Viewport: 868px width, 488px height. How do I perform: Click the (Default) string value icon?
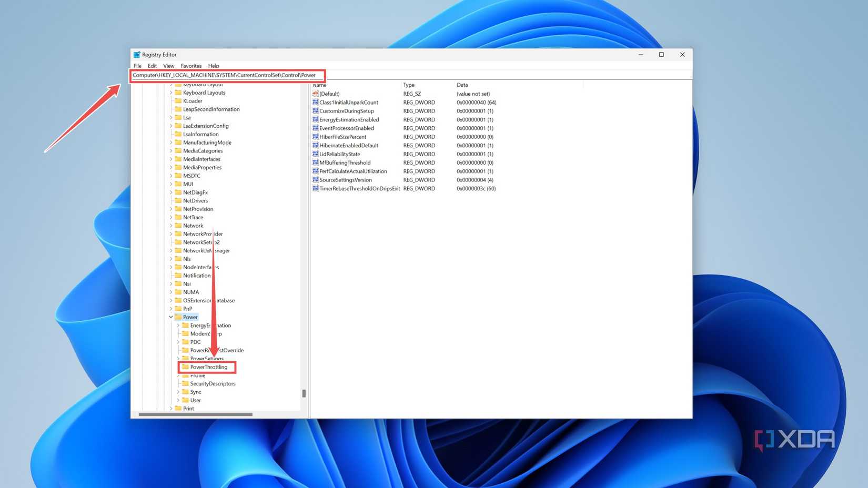tap(316, 94)
